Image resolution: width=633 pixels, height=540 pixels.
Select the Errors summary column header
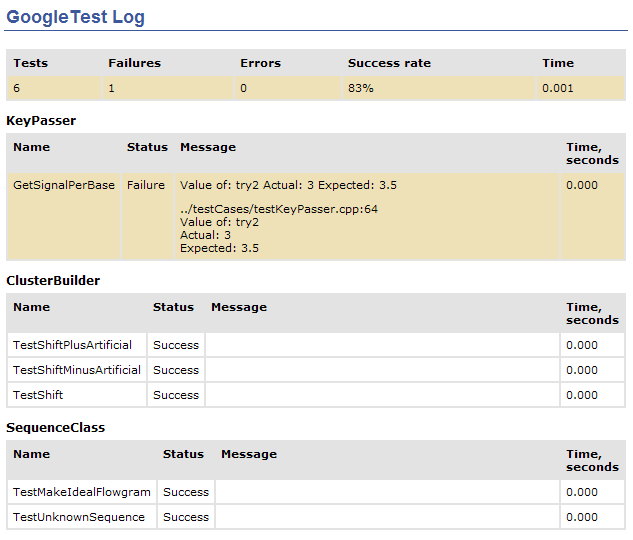(x=260, y=63)
